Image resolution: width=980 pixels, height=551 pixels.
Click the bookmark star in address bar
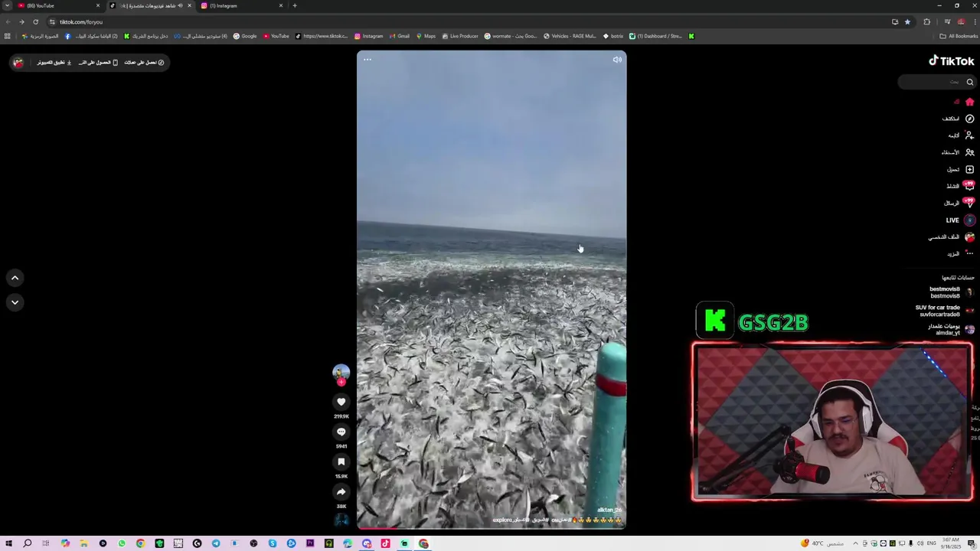pyautogui.click(x=907, y=21)
